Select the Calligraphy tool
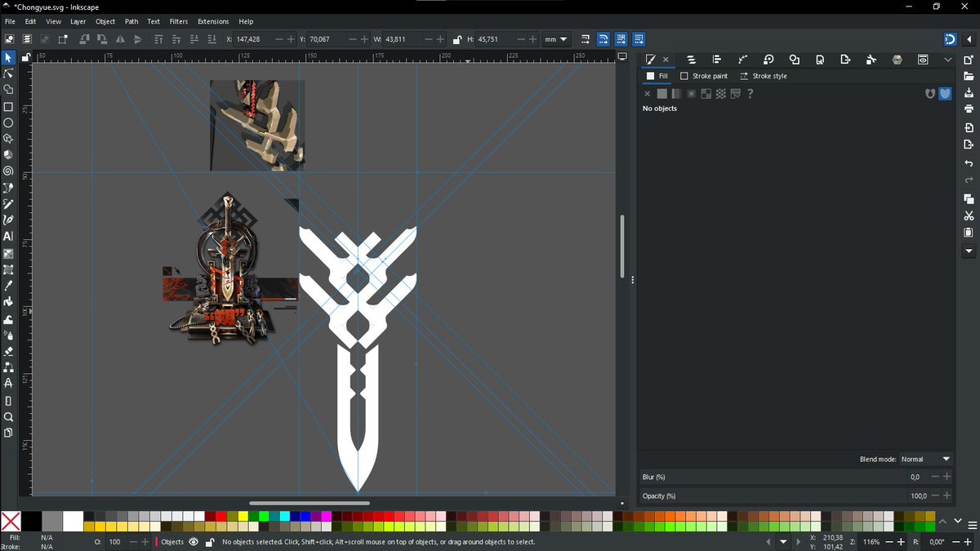 8,220
